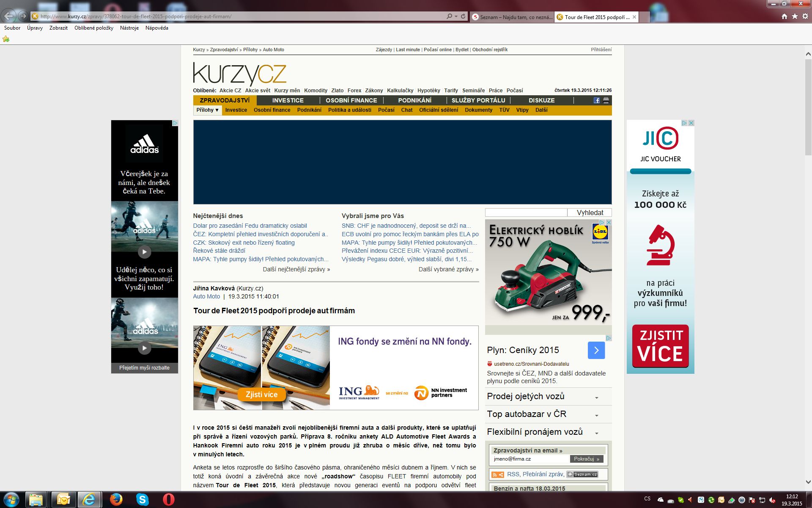
Task: Play the upper adidas video
Action: click(x=144, y=252)
